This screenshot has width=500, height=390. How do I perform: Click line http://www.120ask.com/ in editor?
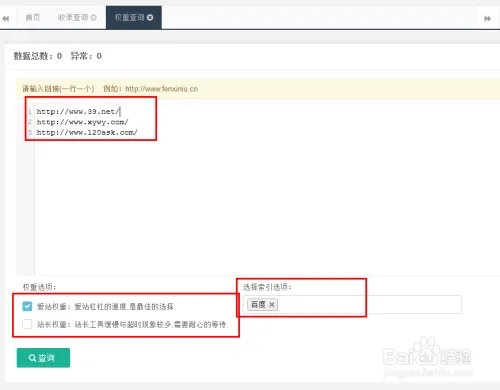pos(87,133)
